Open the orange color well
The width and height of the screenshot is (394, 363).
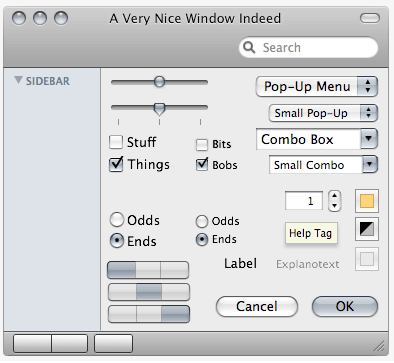[367, 201]
